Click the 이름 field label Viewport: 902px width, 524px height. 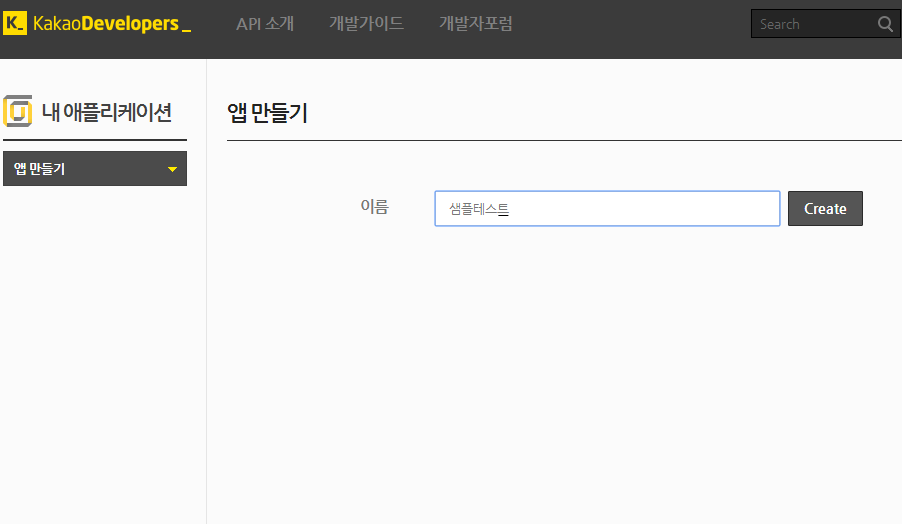[x=374, y=207]
